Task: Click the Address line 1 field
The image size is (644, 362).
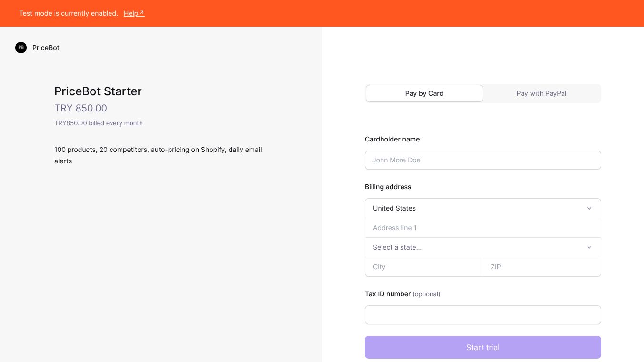Action: tap(483, 228)
